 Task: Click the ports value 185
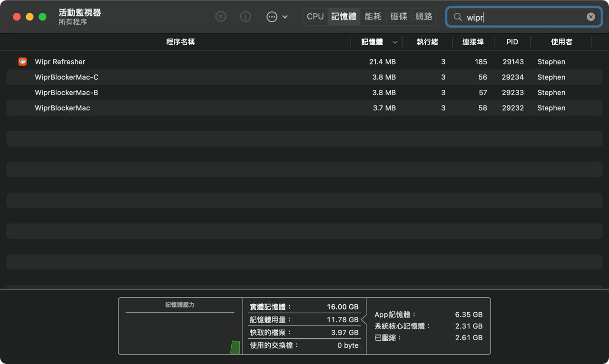click(481, 62)
